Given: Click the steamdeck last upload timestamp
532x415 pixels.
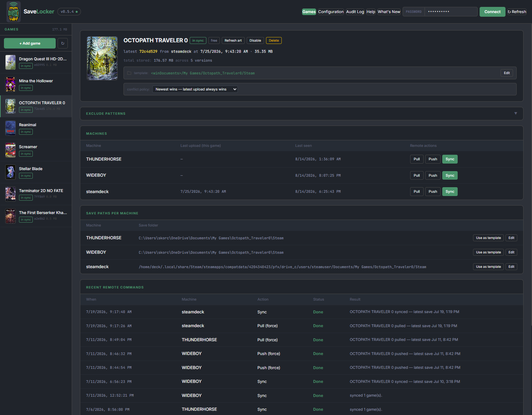Looking at the screenshot, I should [203, 192].
